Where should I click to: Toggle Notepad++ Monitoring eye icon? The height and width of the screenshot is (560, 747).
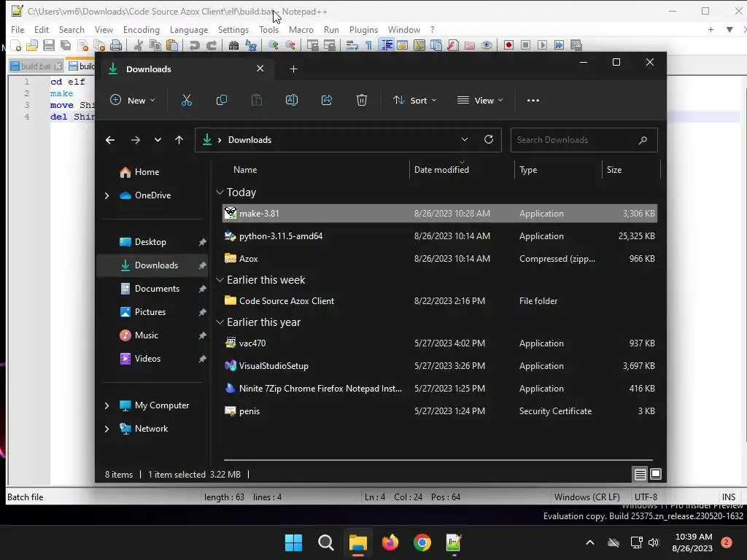(487, 45)
